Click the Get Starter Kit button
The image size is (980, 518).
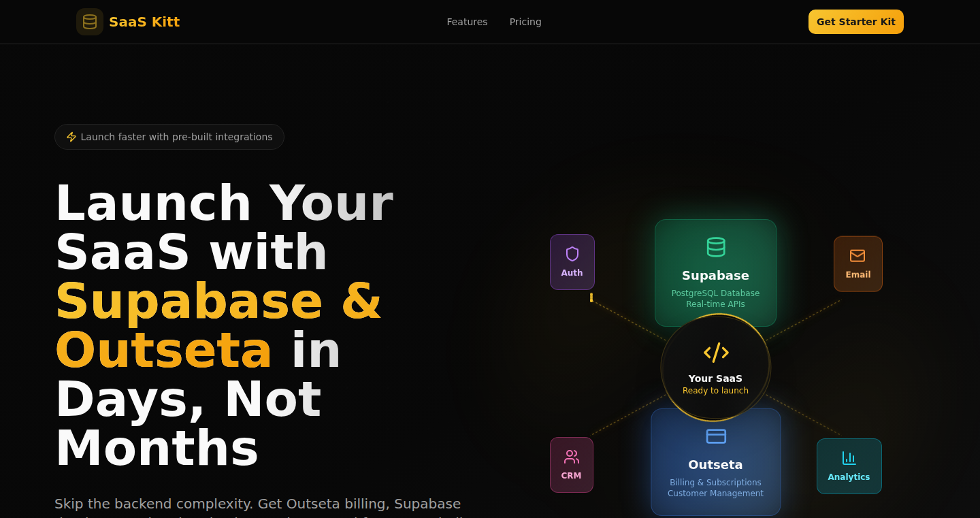click(x=856, y=22)
